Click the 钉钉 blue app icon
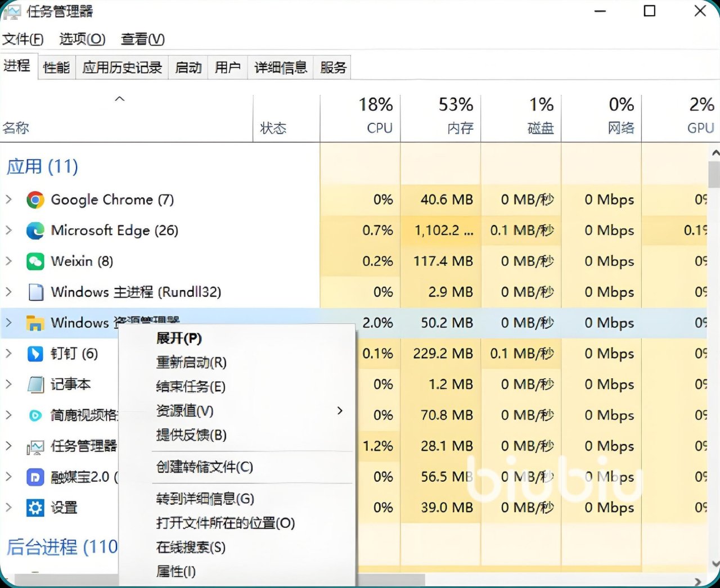This screenshot has height=588, width=720. coord(35,354)
